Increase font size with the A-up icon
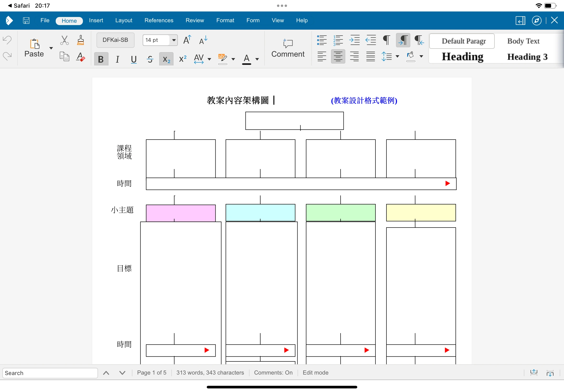This screenshot has height=392, width=564. (187, 40)
